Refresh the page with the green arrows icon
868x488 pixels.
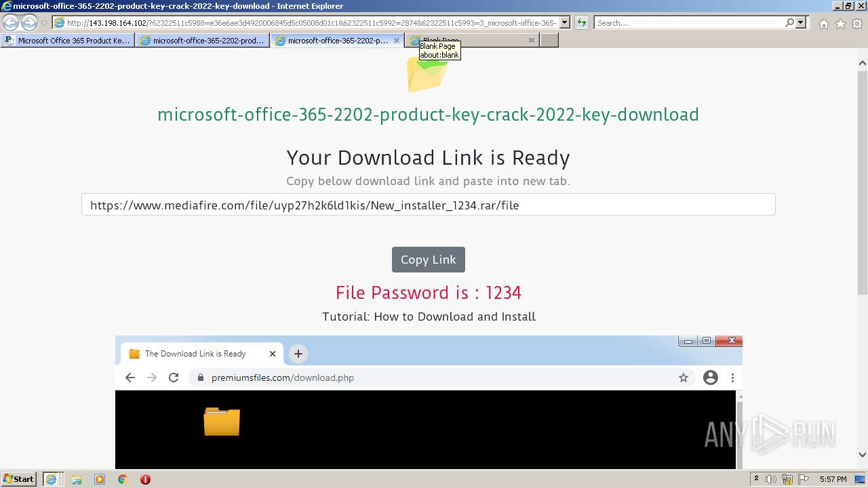coord(582,23)
